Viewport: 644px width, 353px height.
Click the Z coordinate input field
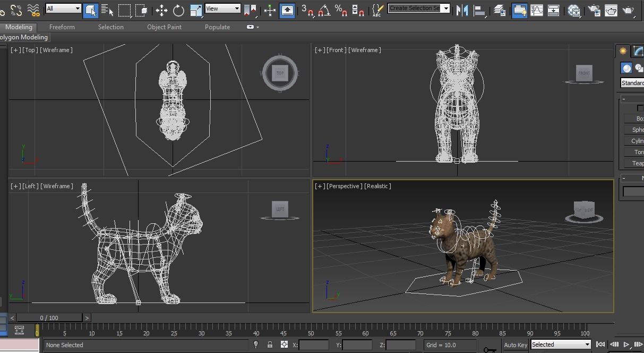401,345
